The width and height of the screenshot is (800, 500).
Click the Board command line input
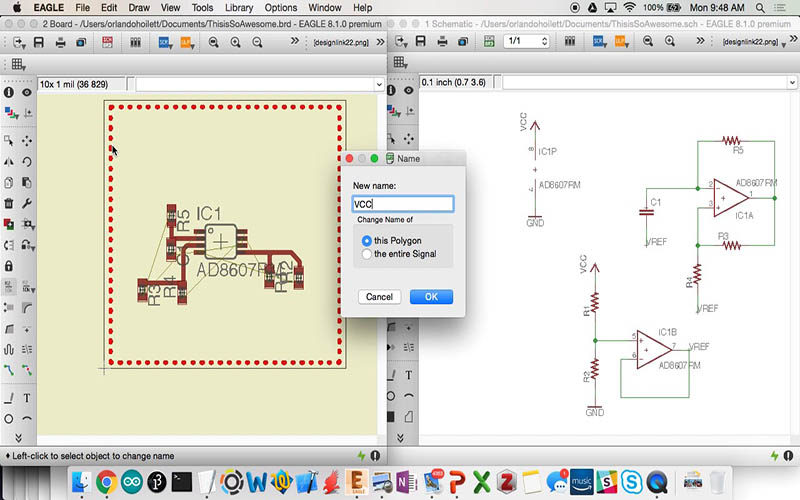[256, 84]
